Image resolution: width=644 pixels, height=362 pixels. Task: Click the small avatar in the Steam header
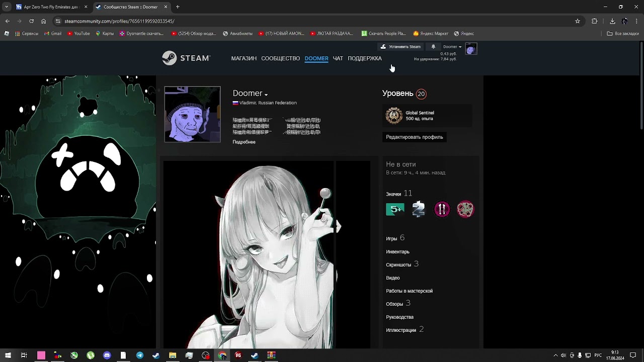tap(471, 49)
